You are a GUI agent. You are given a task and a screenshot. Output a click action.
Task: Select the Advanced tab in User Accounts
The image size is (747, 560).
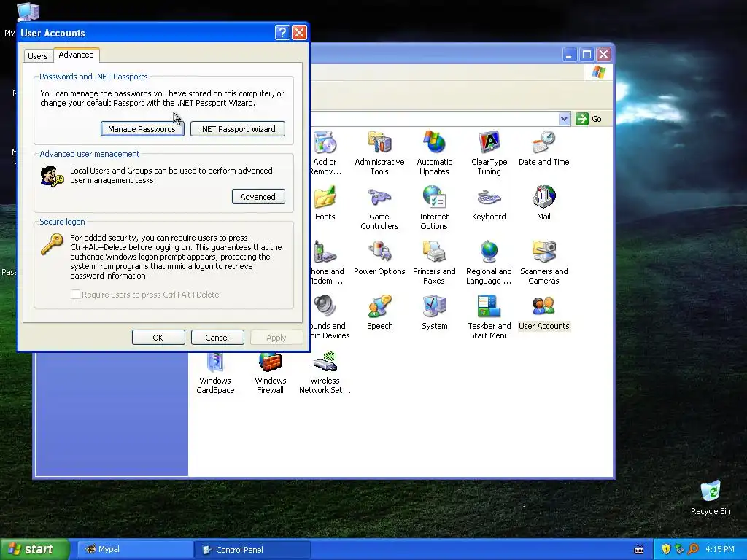[x=76, y=55]
